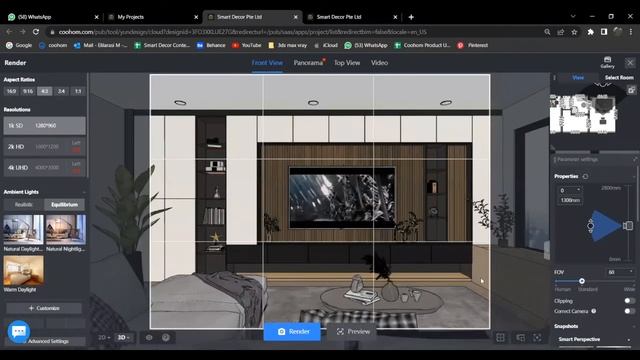Screen dimensions: 640x360
Task: Open the browser side panel icon
Action: (x=604, y=32)
